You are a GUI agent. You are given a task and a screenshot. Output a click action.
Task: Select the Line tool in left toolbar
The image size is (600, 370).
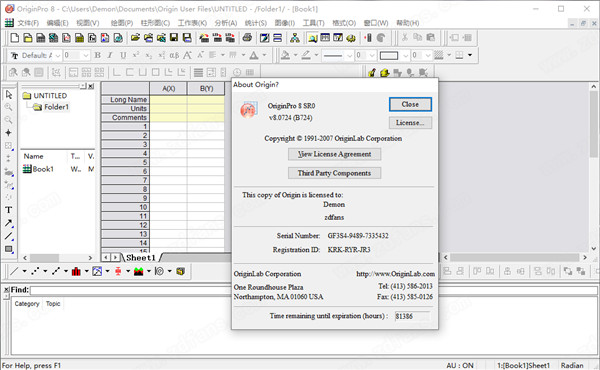8,236
